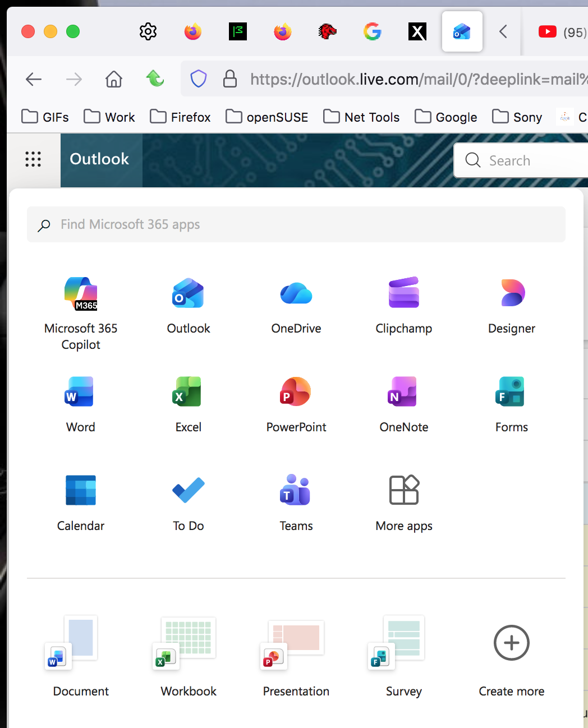Switch to the X tab
Screen dimensions: 588x728
click(417, 31)
